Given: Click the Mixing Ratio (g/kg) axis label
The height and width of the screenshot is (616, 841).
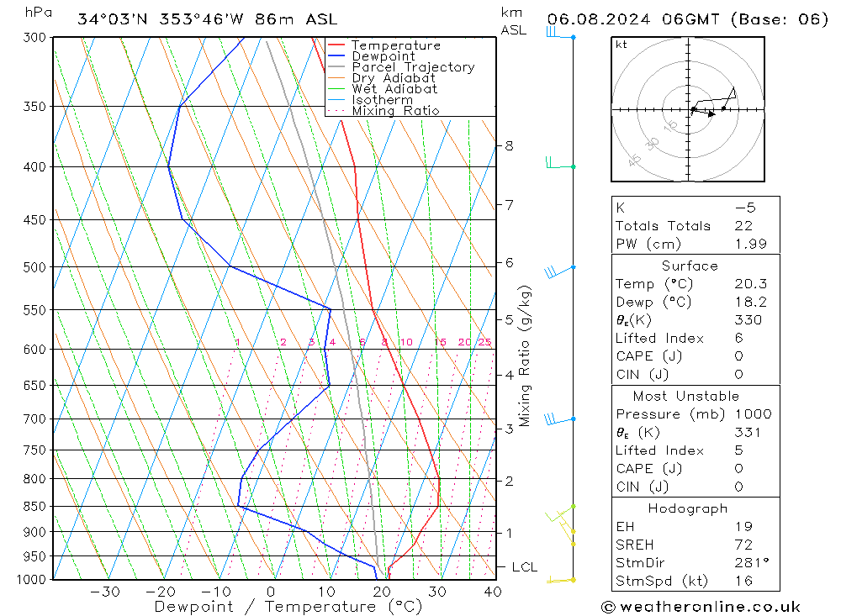Looking at the screenshot, I should (x=525, y=356).
